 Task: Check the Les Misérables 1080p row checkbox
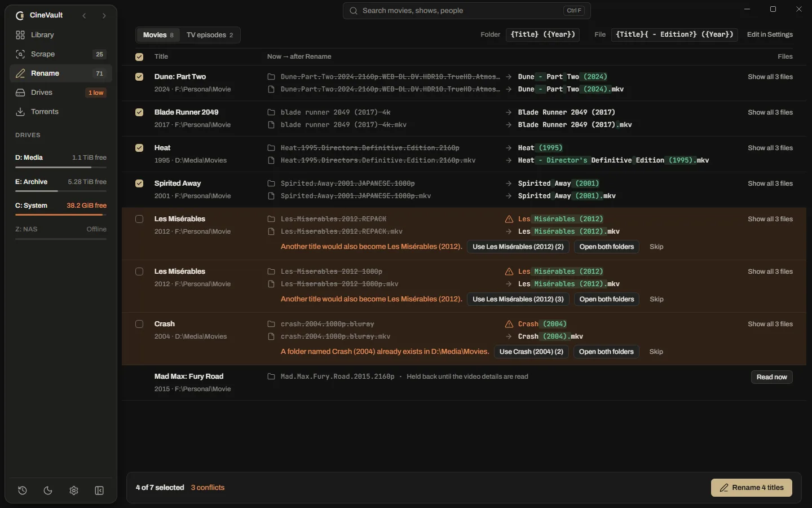click(x=139, y=271)
